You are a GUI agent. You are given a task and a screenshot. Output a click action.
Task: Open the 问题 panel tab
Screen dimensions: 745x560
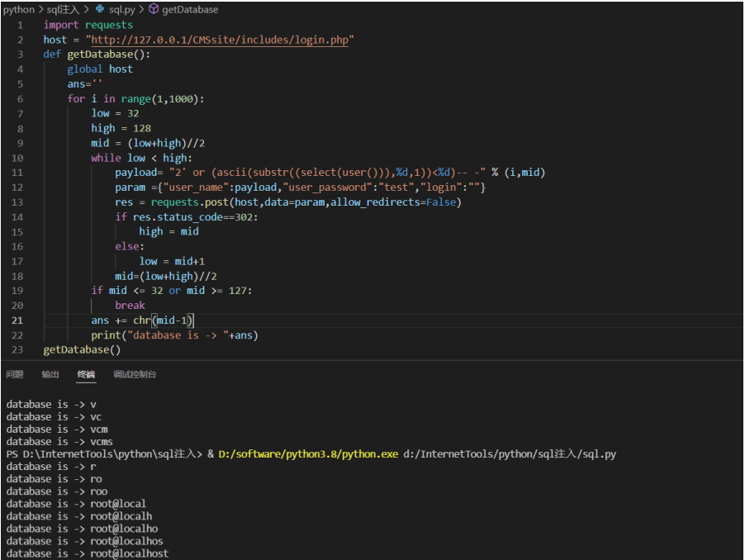tap(15, 374)
